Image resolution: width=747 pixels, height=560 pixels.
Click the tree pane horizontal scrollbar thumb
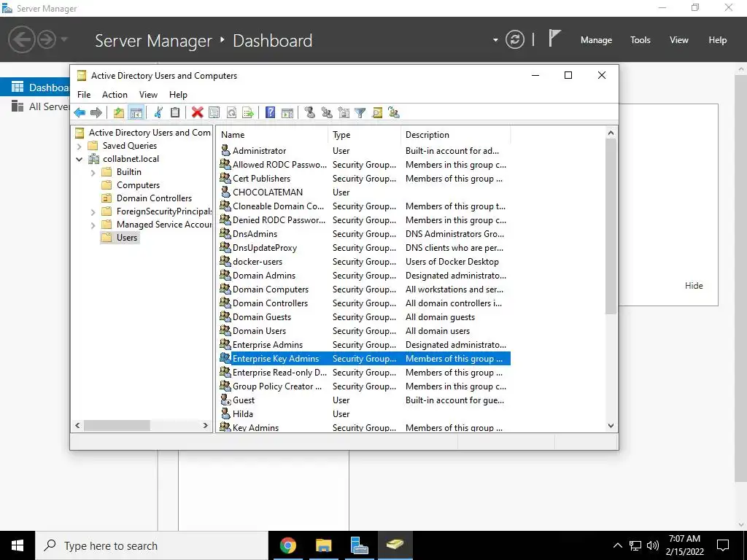tap(117, 425)
